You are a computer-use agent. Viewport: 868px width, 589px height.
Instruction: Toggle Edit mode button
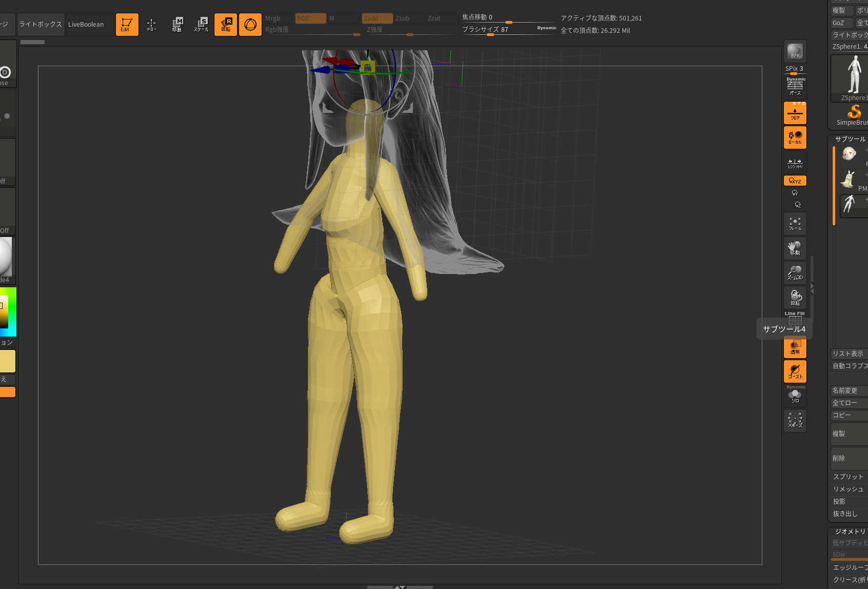[127, 25]
